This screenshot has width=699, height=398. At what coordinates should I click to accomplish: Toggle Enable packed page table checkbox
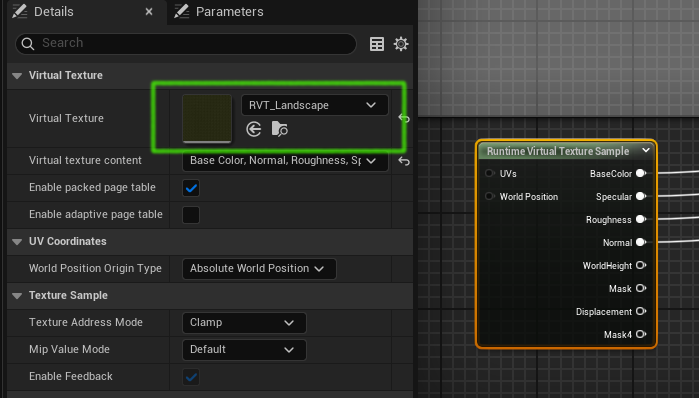191,188
